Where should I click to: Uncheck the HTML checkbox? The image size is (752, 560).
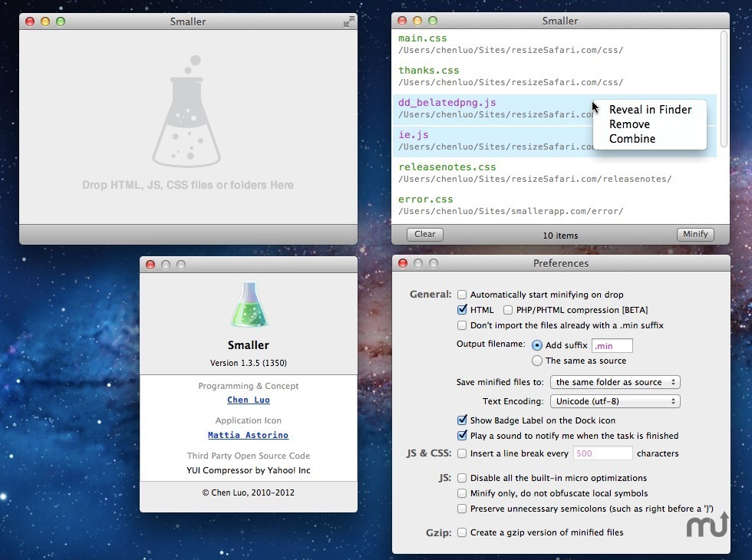pyautogui.click(x=462, y=310)
